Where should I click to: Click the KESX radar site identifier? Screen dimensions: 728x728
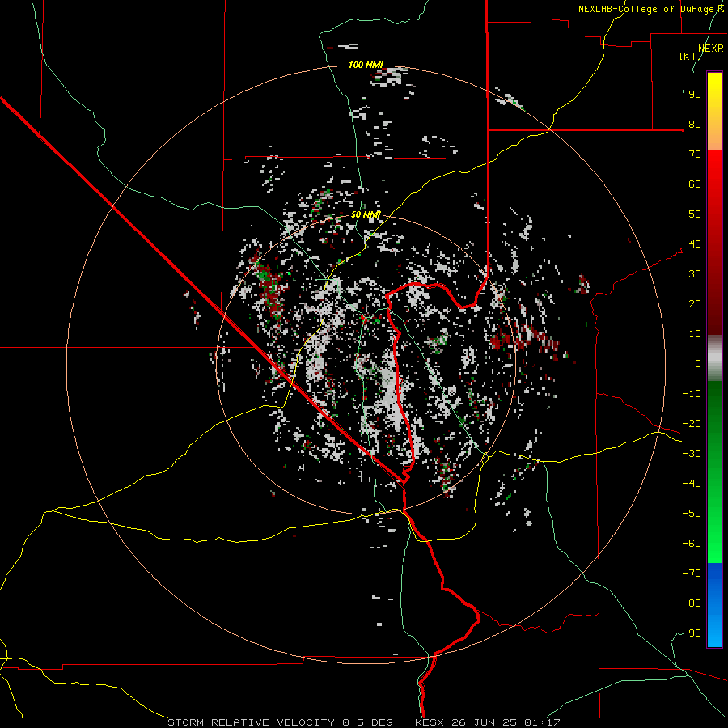(x=430, y=722)
